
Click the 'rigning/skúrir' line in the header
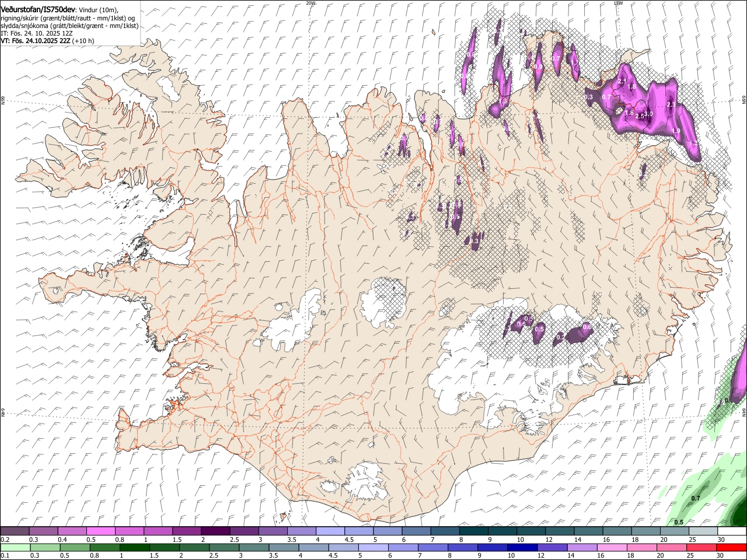pyautogui.click(x=68, y=17)
